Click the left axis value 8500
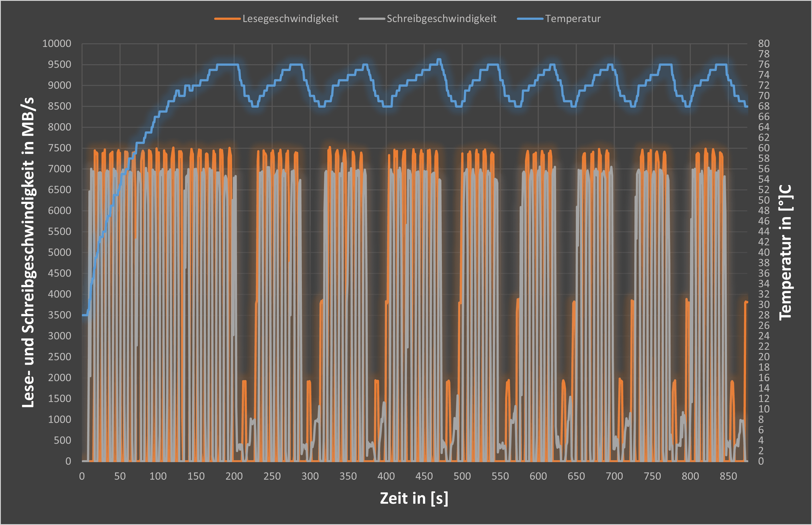812x525 pixels. (59, 106)
